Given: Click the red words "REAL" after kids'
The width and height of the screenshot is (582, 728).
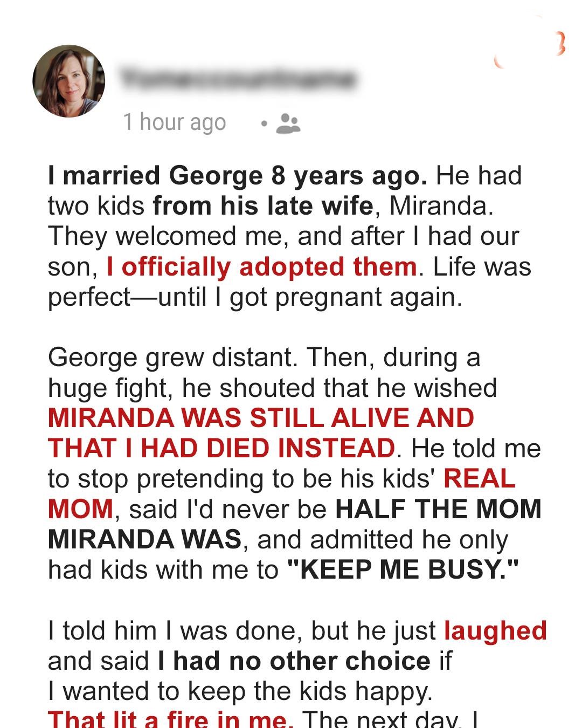Looking at the screenshot, I should [479, 478].
